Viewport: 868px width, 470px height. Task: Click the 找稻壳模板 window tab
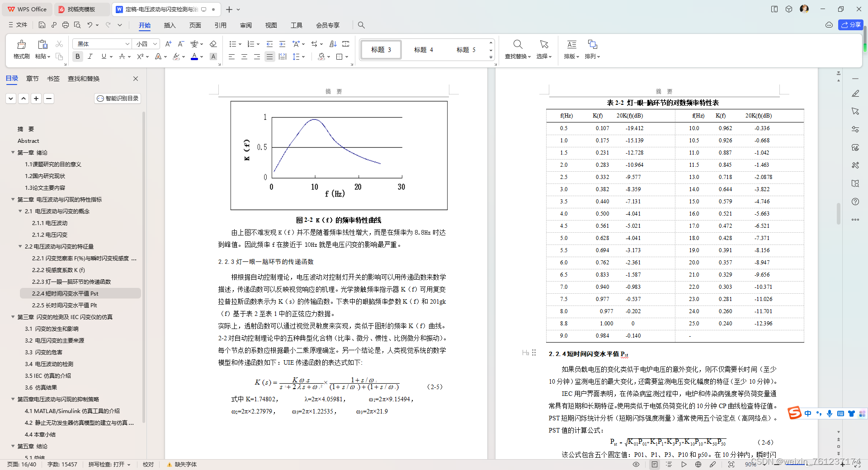coord(81,9)
